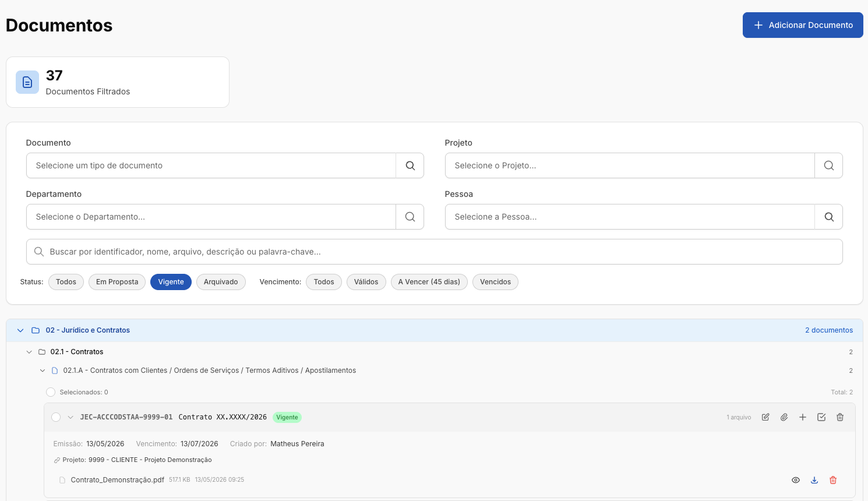
Task: Select Vigente status filter
Action: pos(171,282)
